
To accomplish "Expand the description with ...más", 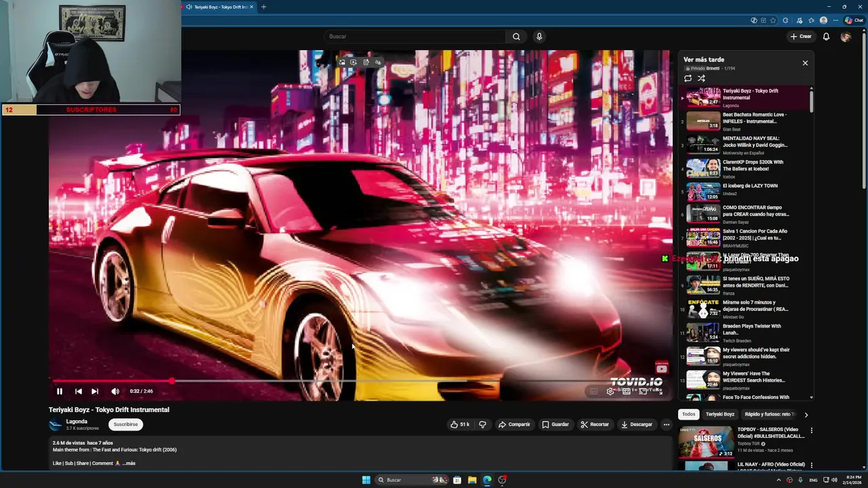I will click(x=129, y=464).
